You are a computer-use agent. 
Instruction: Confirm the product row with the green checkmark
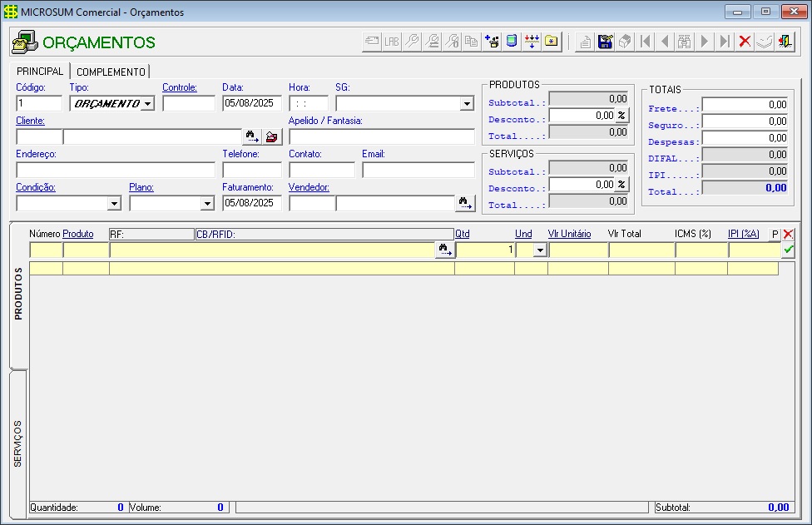(788, 250)
